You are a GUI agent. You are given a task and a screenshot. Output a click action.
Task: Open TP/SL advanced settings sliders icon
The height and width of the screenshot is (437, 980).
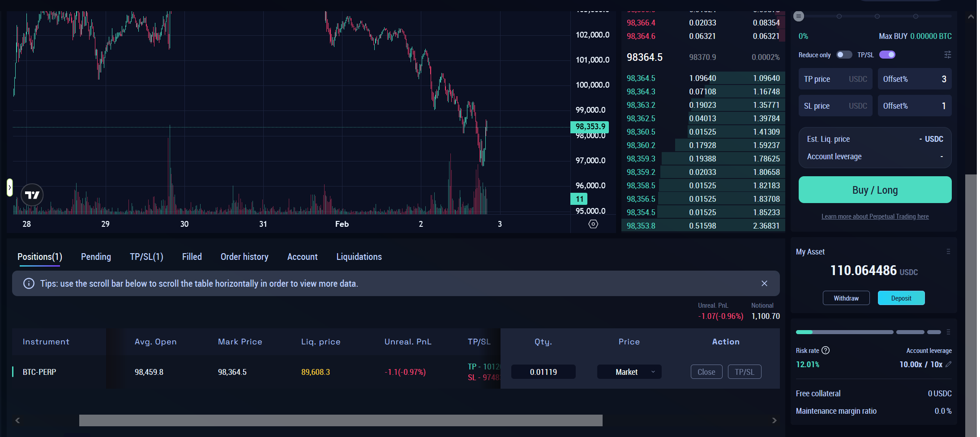coord(947,55)
